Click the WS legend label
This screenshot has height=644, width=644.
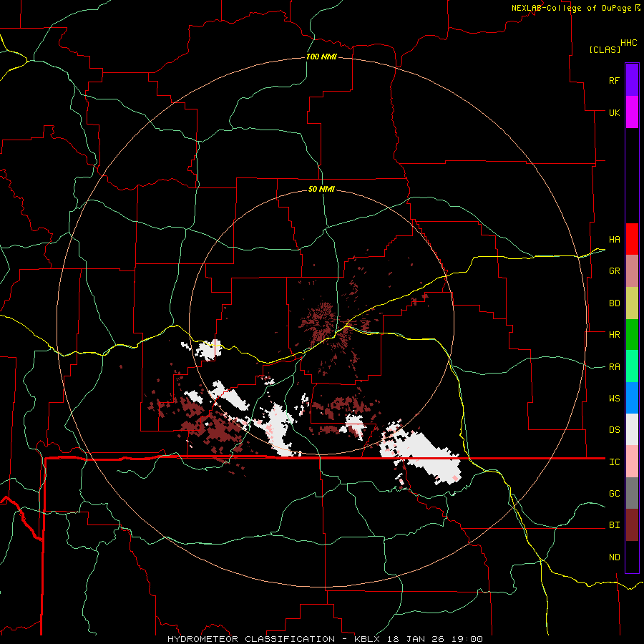[614, 399]
